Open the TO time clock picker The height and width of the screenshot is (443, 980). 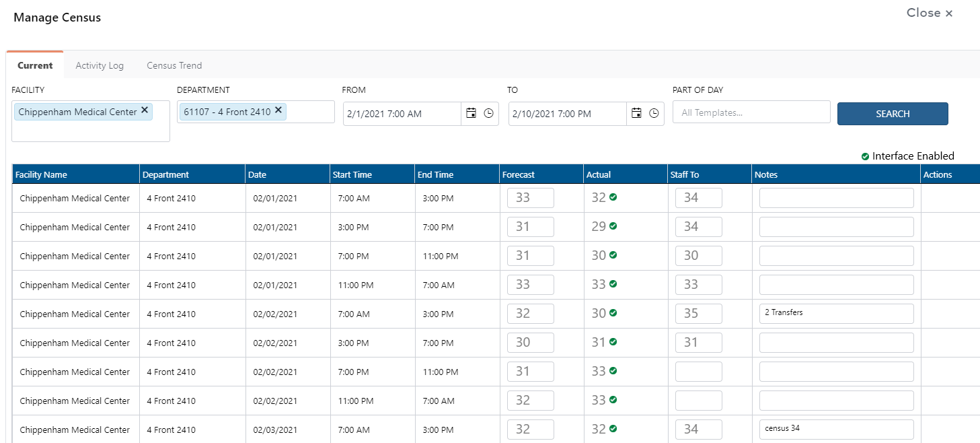tap(654, 113)
